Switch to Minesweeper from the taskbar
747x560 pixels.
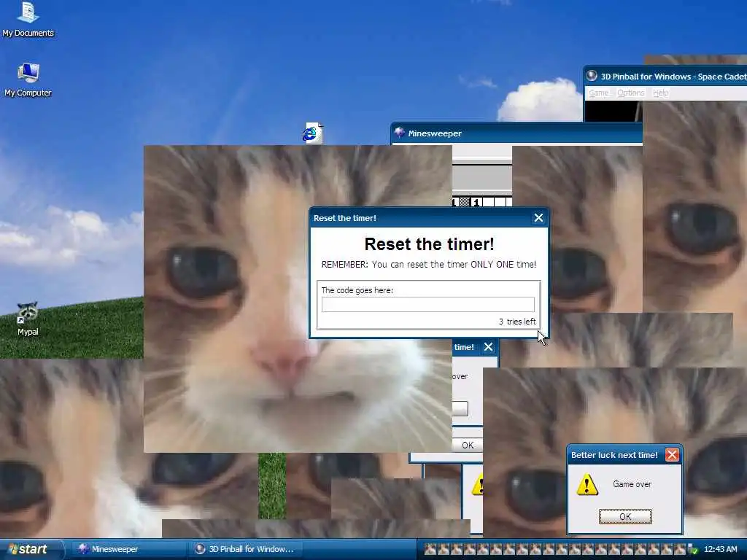[x=128, y=549]
